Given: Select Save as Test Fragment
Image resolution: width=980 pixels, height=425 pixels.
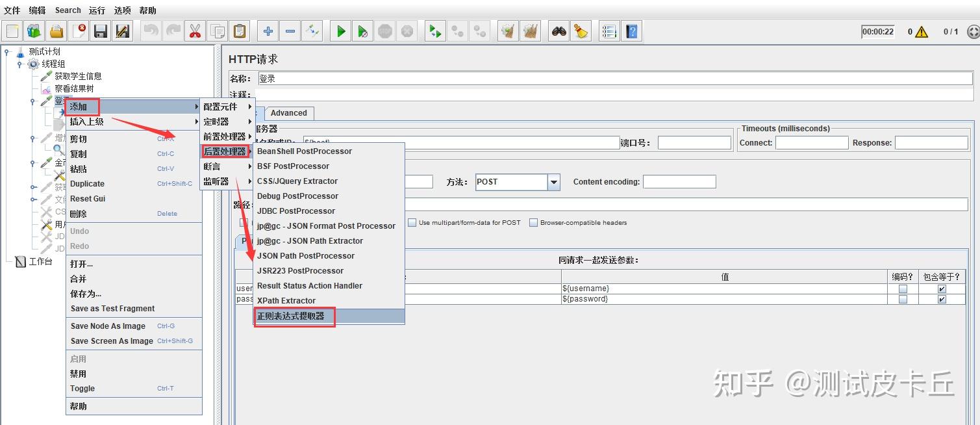Looking at the screenshot, I should (134, 309).
